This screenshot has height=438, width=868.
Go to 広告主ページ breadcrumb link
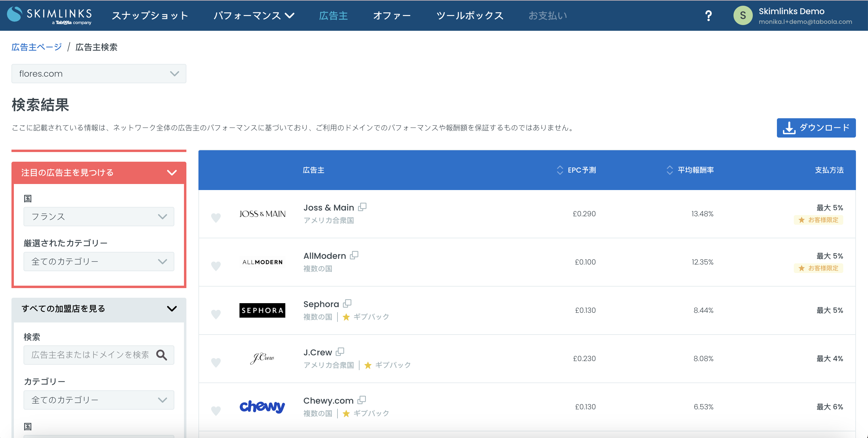pyautogui.click(x=37, y=47)
